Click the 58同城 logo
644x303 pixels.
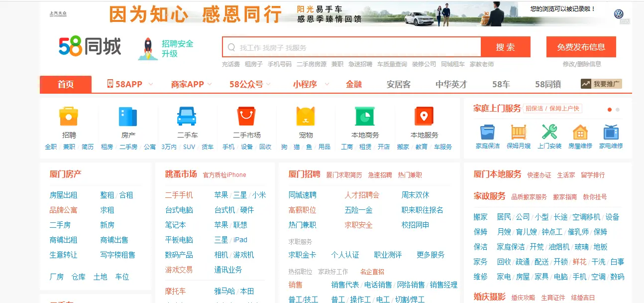[90, 47]
